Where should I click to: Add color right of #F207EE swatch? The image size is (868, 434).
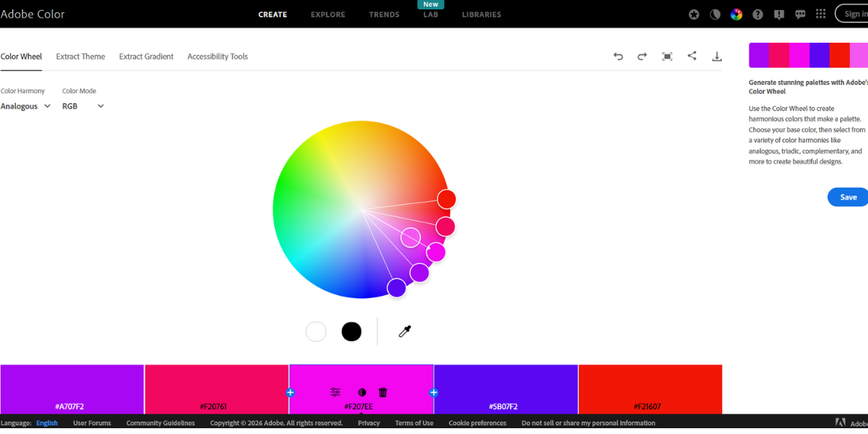click(x=434, y=393)
